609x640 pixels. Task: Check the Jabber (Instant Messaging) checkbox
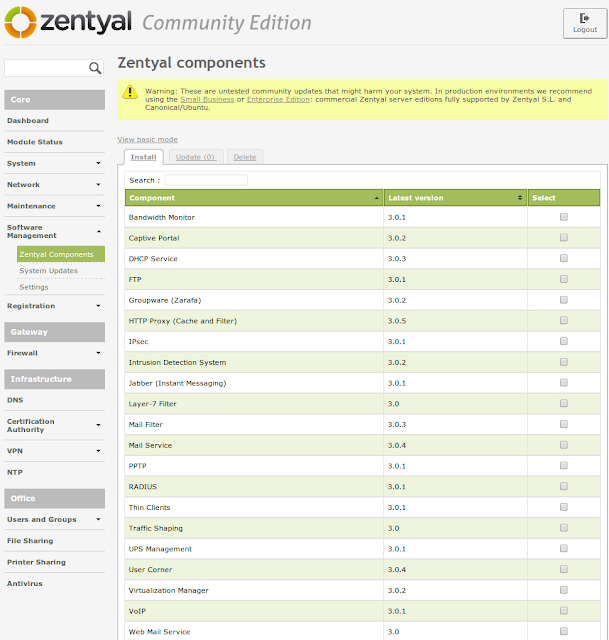click(x=564, y=382)
